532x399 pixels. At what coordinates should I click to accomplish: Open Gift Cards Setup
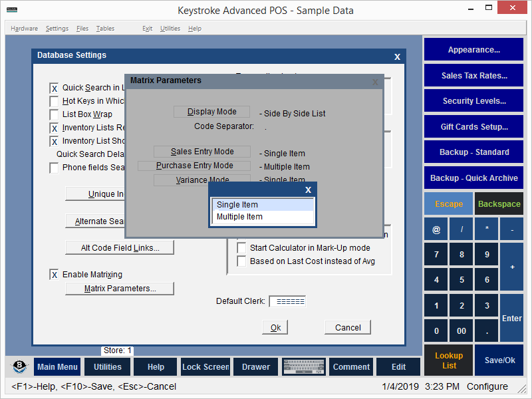click(x=473, y=126)
